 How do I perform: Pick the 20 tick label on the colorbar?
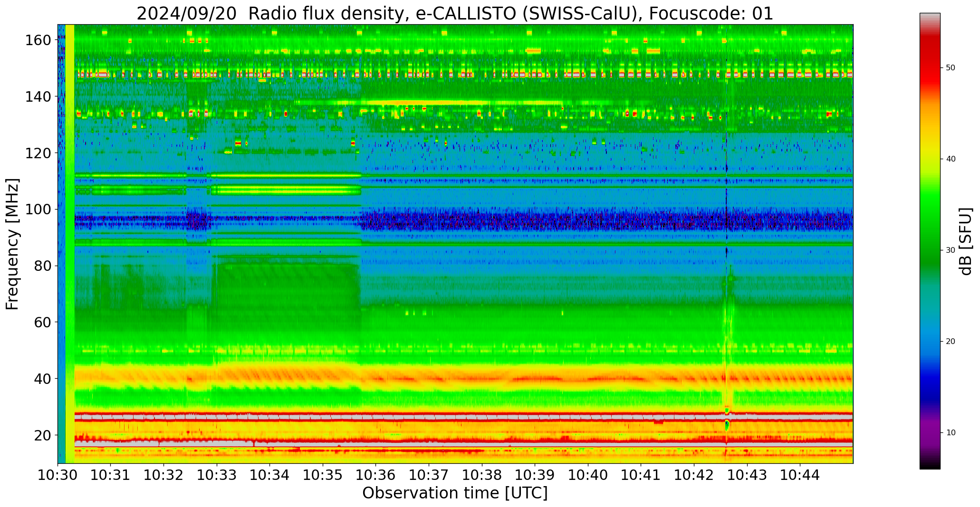951,342
